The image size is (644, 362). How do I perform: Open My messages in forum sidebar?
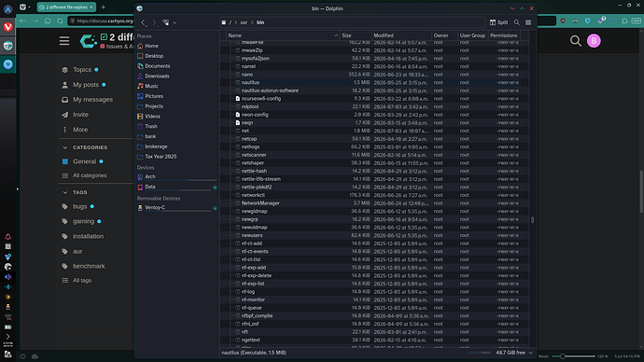point(92,100)
